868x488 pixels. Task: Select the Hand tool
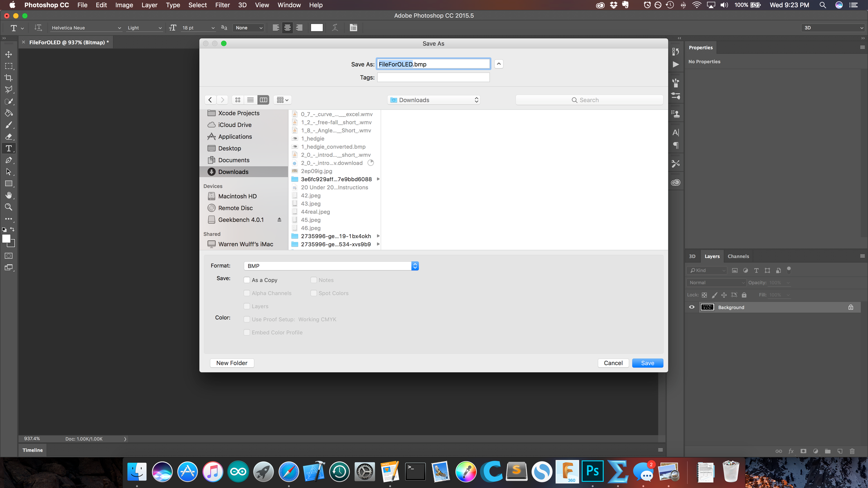click(8, 195)
